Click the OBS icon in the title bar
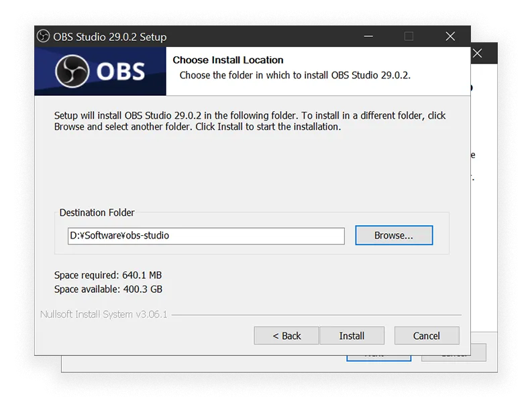Screen dimensions: 532x398 [44, 36]
